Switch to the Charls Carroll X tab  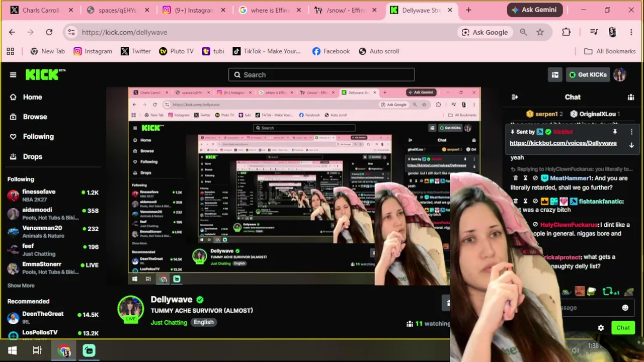click(41, 10)
